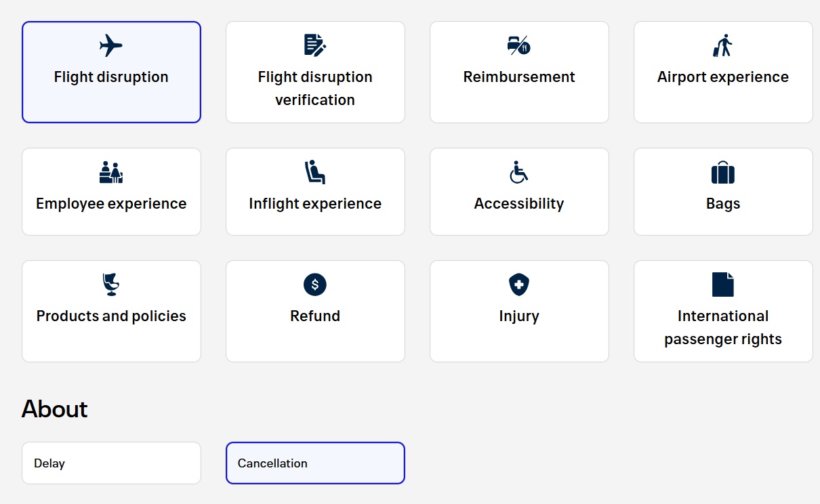820x504 pixels.
Task: Click the document icon for passenger rights
Action: pos(723,285)
